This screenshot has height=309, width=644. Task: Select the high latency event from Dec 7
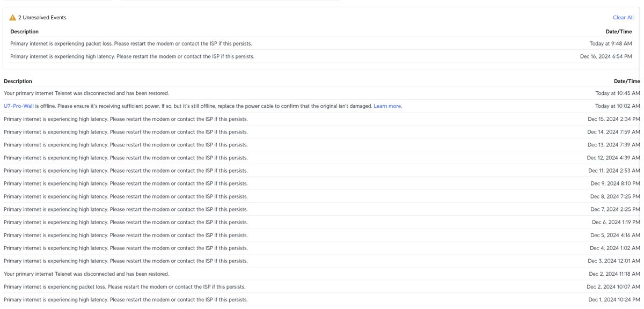(x=321, y=209)
